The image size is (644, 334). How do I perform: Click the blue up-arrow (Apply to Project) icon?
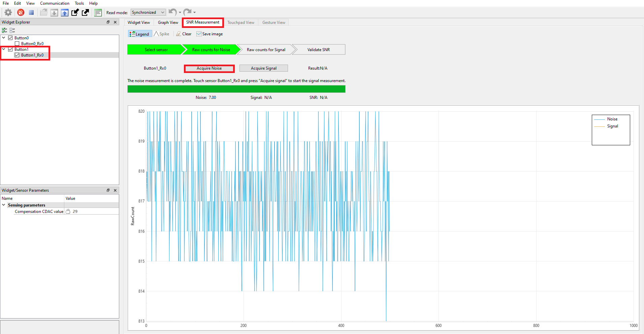tap(65, 12)
